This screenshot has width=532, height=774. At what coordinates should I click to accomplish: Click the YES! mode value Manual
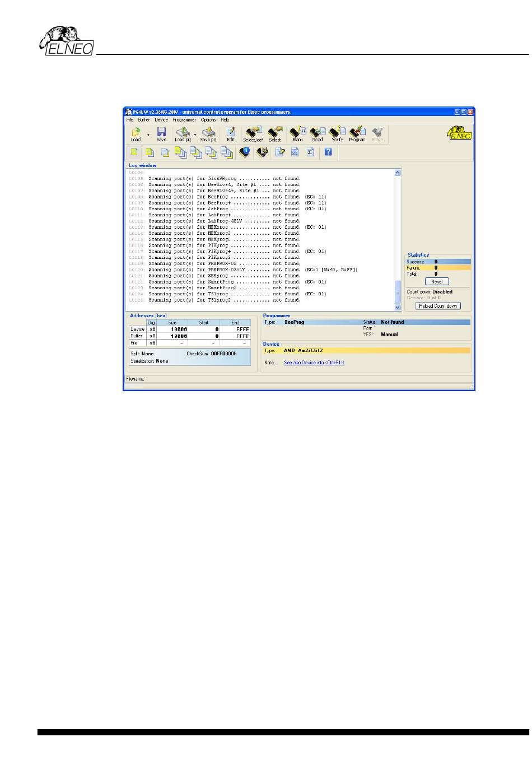click(x=389, y=334)
